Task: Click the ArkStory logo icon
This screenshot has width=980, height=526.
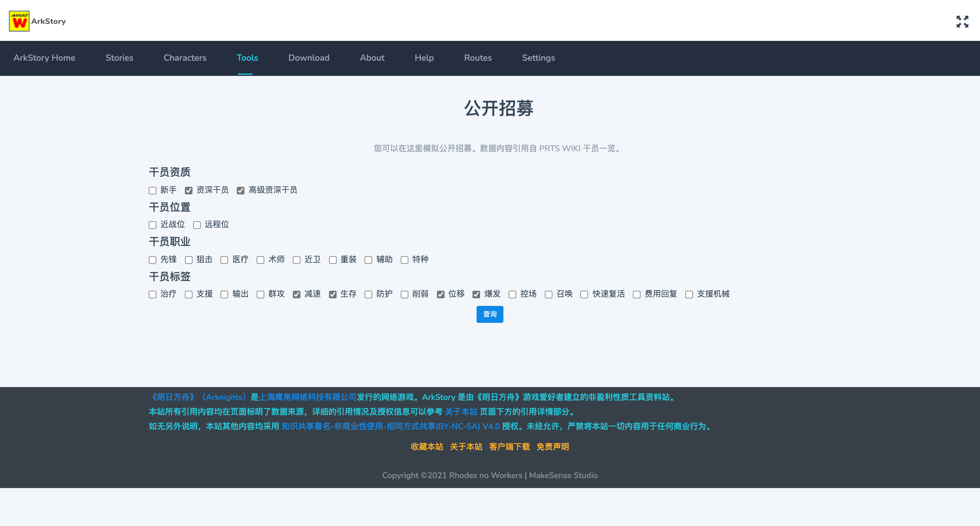Action: tap(19, 21)
